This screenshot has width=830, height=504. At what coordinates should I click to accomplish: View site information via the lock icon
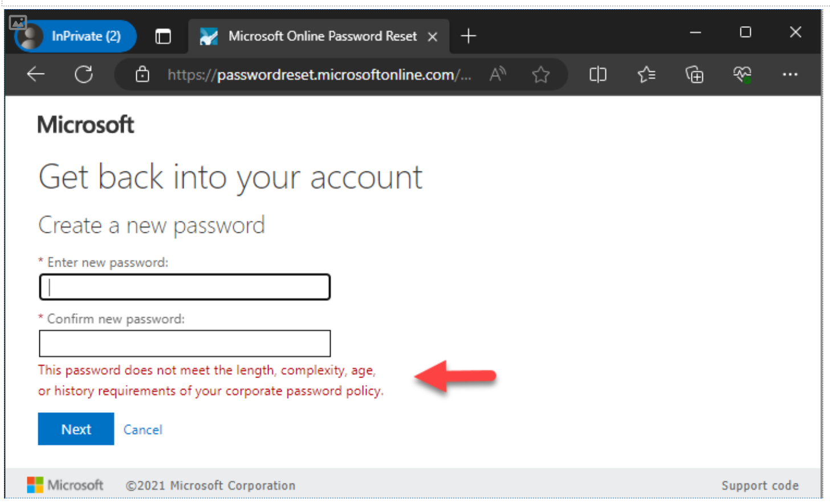pyautogui.click(x=143, y=74)
